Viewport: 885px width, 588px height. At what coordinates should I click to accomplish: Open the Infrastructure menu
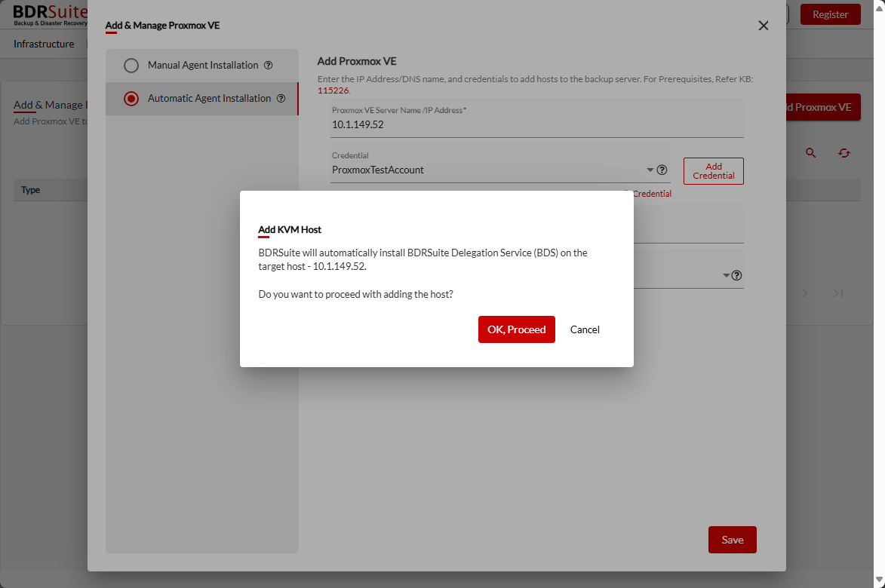(44, 44)
